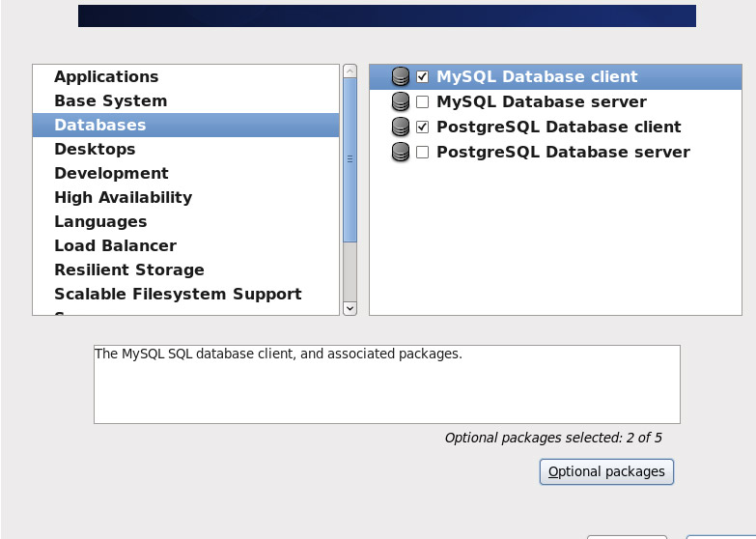This screenshot has height=539, width=756.
Task: Click the category list scroll up arrow
Action: click(x=350, y=71)
